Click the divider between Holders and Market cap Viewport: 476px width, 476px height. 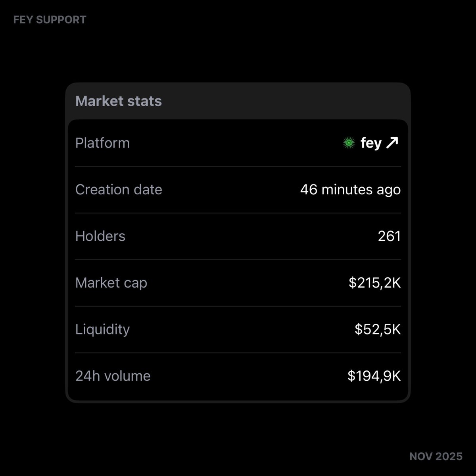238,260
